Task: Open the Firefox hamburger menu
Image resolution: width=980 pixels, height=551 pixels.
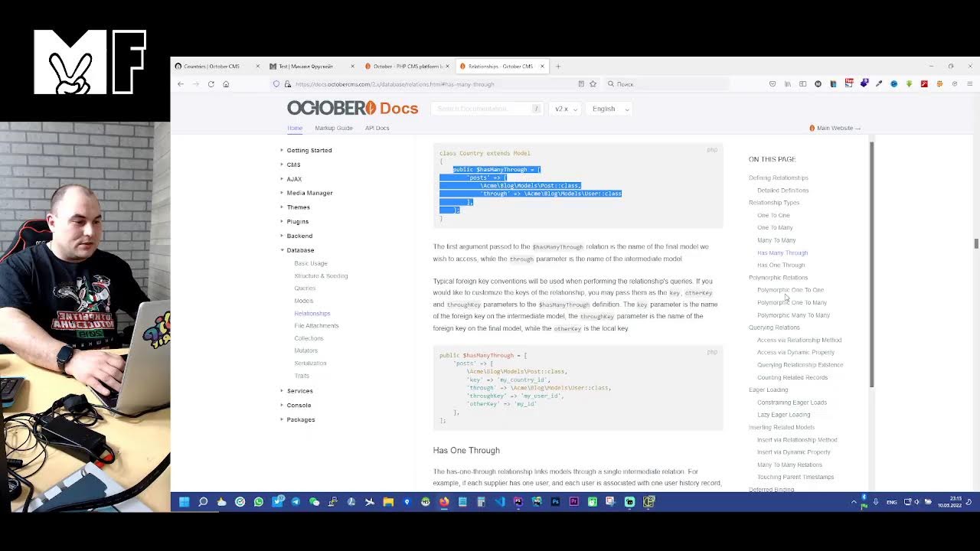Action: coord(970,84)
